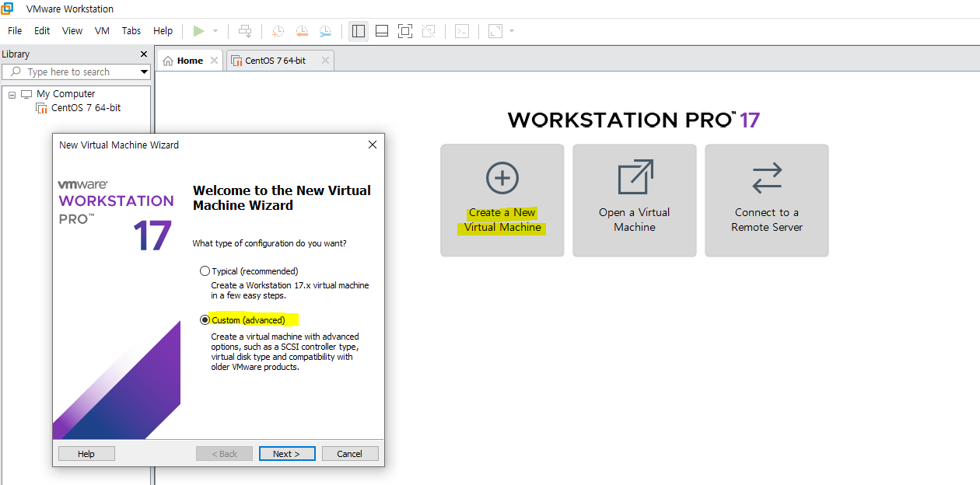Viewport: 980px width, 485px height.
Task: Click Send Ctrl+Alt+Del toolbar icon
Action: 245,31
